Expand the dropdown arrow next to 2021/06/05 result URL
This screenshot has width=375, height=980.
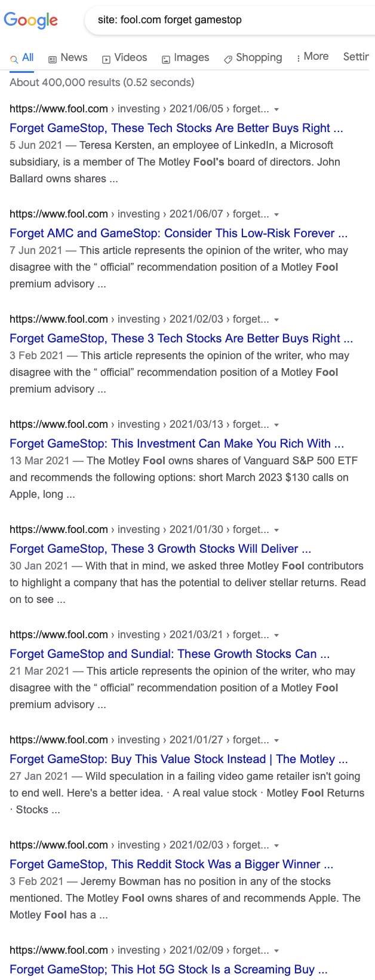276,109
